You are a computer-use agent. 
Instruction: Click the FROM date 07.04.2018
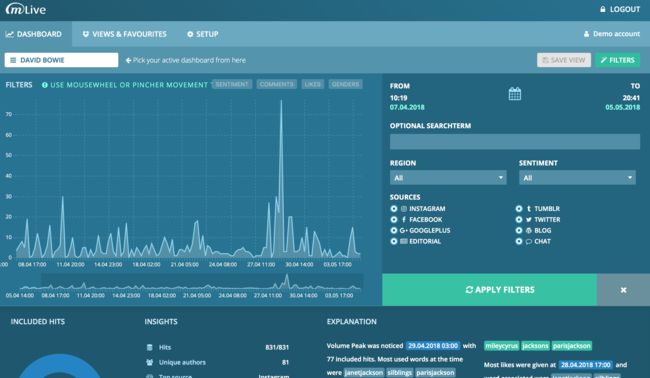pyautogui.click(x=407, y=107)
